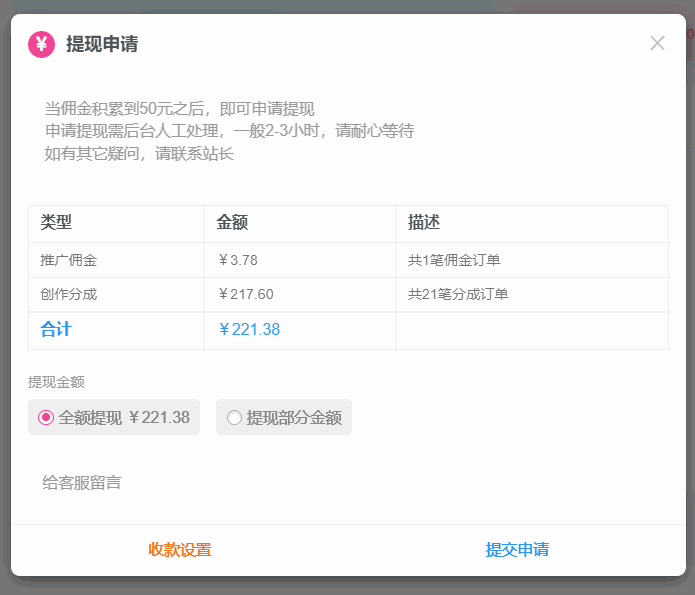The width and height of the screenshot is (695, 595).
Task: Click the notice line 如有其它疑问，请联系站长
Action: 139,153
